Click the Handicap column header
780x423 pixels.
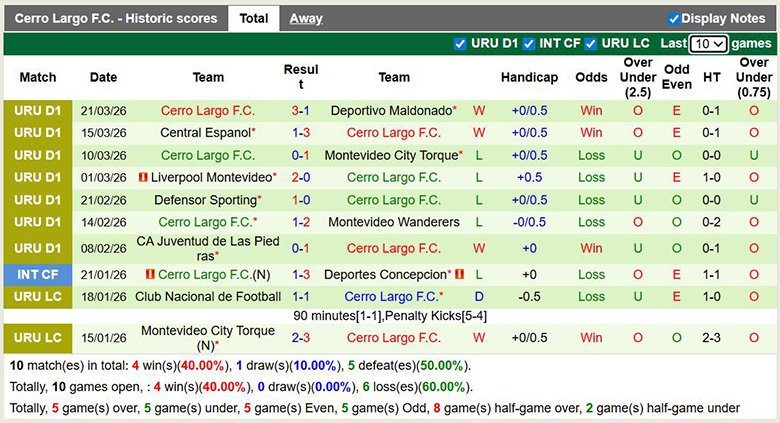coord(529,77)
